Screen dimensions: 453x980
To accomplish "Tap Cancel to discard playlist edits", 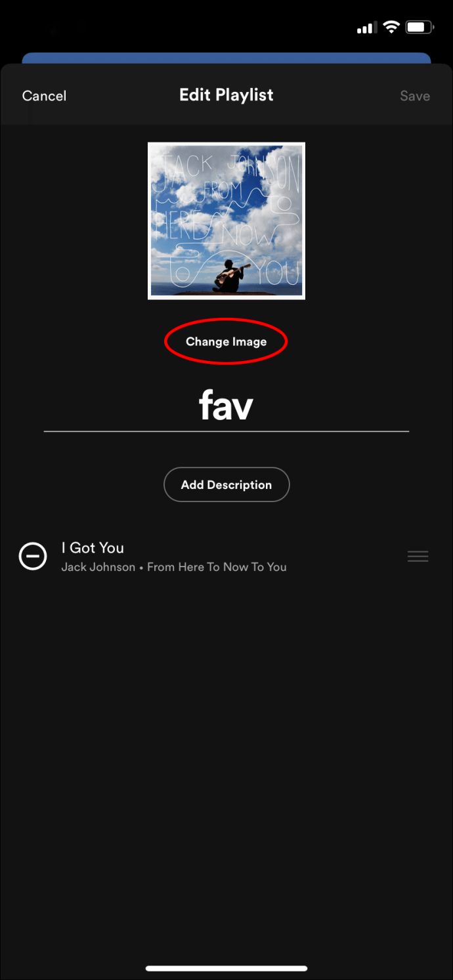I will coord(44,96).
